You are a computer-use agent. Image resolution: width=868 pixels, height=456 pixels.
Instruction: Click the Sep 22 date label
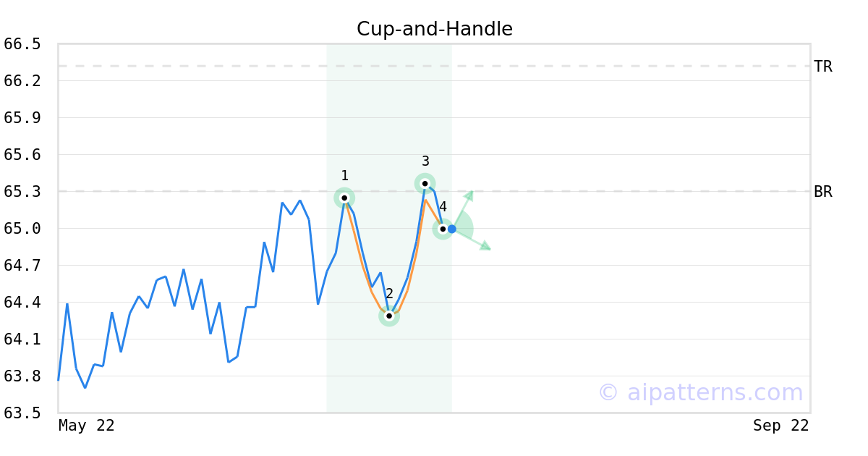tap(781, 426)
